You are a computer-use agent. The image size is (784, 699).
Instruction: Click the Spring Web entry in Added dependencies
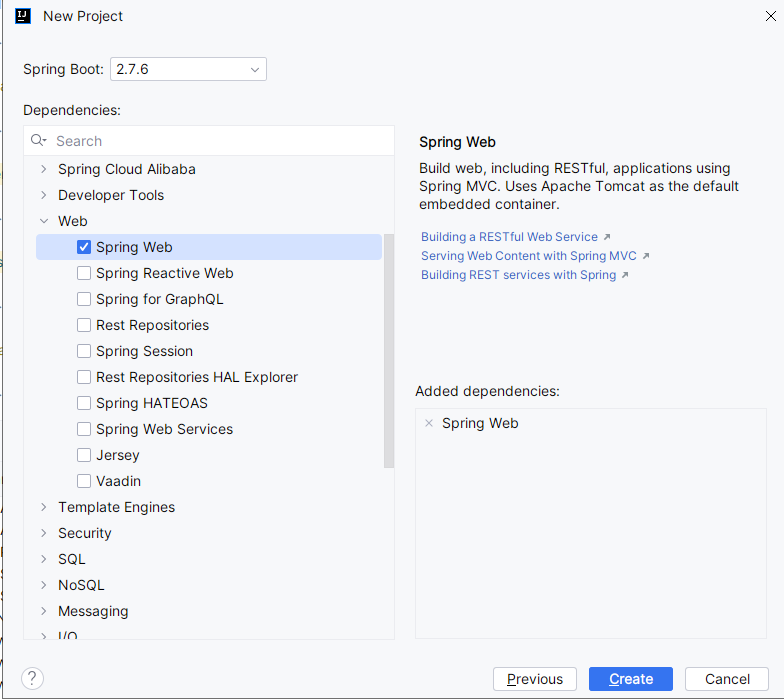click(x=480, y=423)
